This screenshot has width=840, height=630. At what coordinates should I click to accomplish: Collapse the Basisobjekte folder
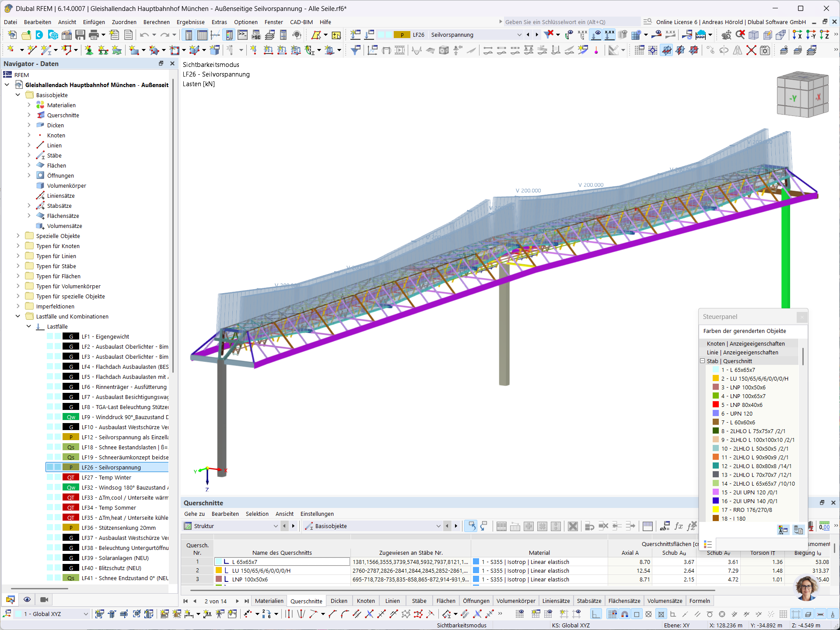pos(18,95)
